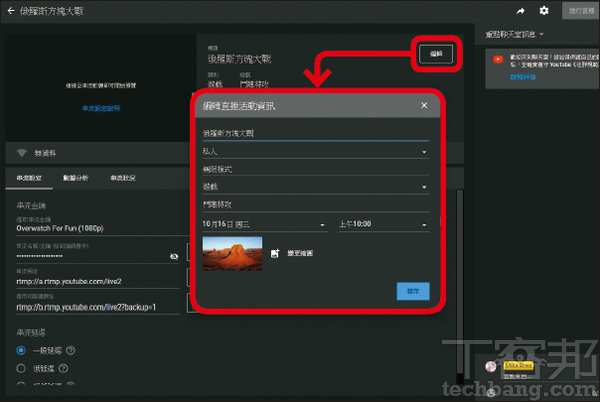The height and width of the screenshot is (402, 600).
Task: Click the share arrow icon in top bar
Action: coord(522,11)
